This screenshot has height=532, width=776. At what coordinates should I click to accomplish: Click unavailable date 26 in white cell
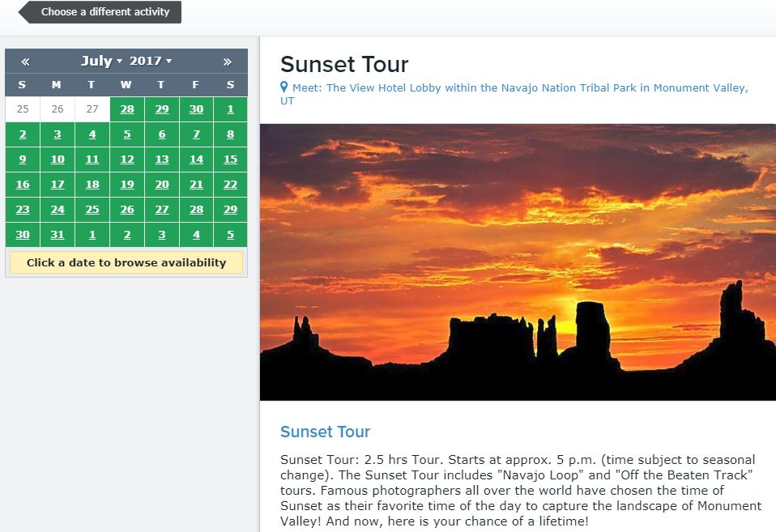(58, 109)
